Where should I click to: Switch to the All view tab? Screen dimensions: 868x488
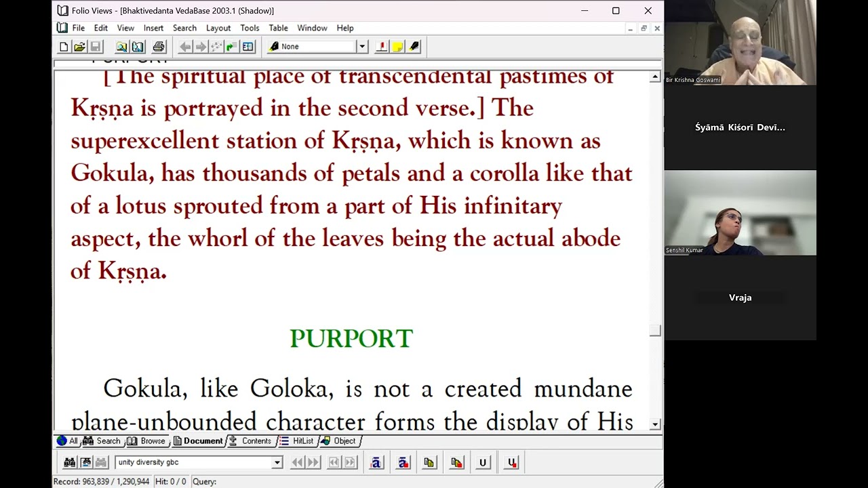[68, 441]
